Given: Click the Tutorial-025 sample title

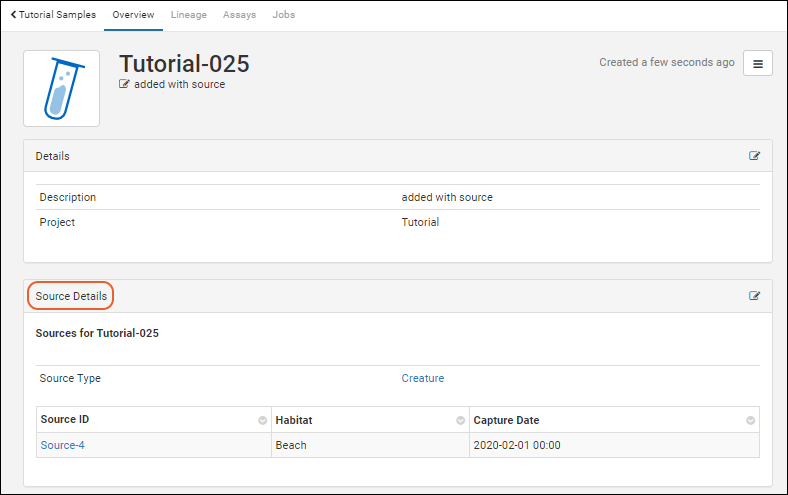Looking at the screenshot, I should click(184, 63).
